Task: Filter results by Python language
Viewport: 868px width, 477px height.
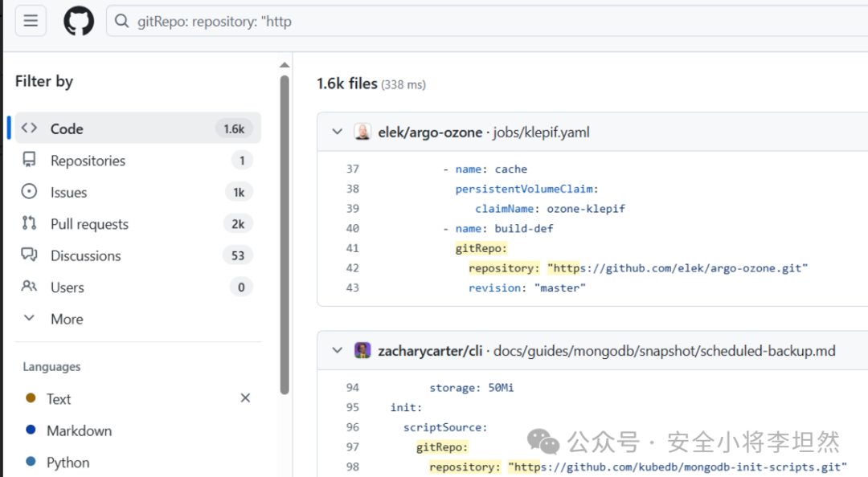Action: [x=68, y=462]
